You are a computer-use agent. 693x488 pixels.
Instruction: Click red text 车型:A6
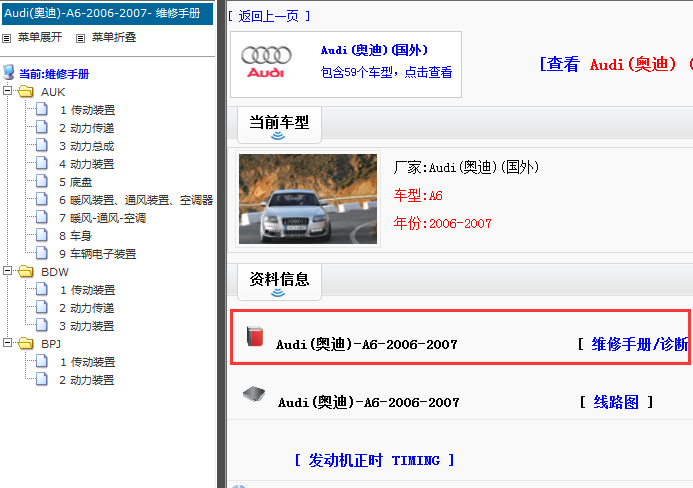coord(418,195)
